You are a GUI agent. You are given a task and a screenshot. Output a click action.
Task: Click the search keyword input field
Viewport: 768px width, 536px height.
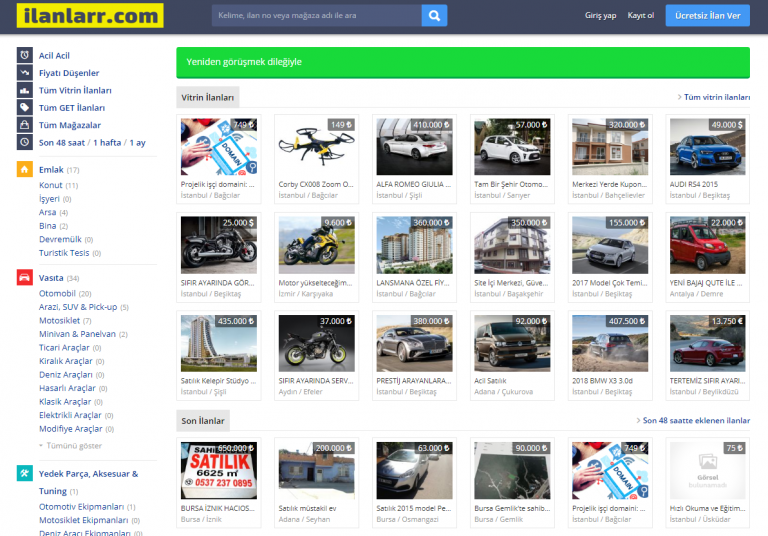pyautogui.click(x=315, y=16)
